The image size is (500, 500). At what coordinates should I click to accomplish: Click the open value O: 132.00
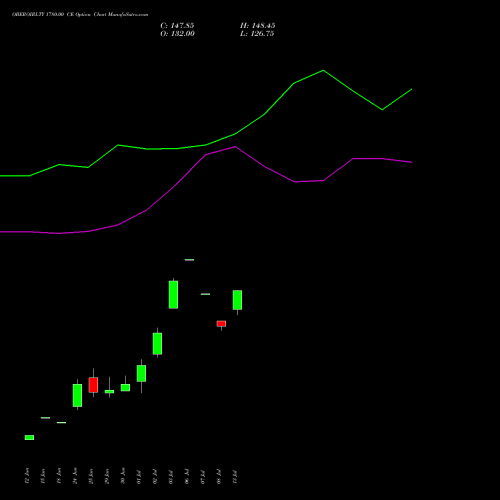click(177, 34)
